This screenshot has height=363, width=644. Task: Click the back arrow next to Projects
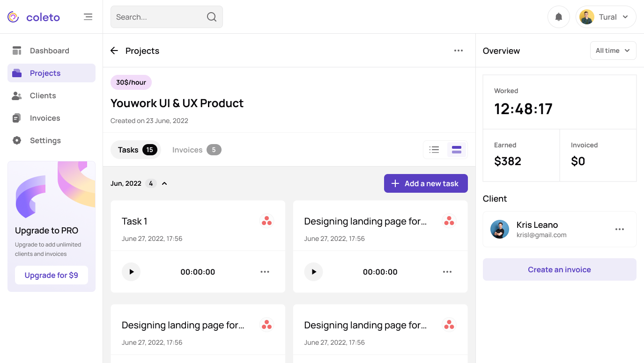114,51
